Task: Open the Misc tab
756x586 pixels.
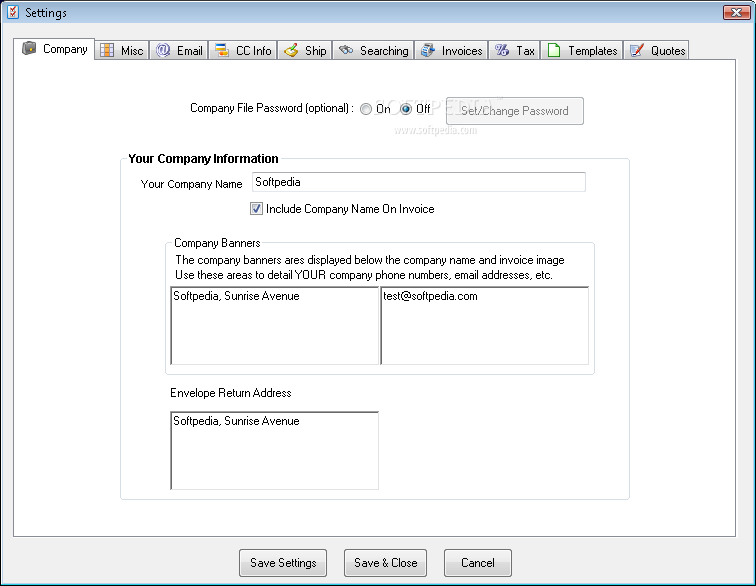Action: pyautogui.click(x=122, y=50)
